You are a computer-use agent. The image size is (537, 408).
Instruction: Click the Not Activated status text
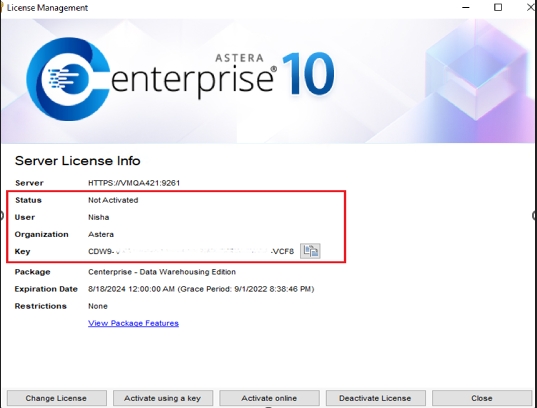[x=113, y=200]
